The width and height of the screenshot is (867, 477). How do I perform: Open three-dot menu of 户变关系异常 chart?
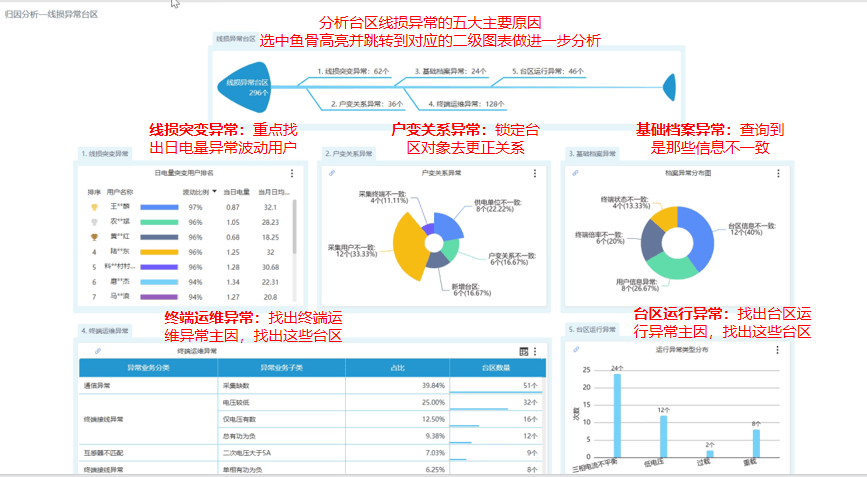(x=536, y=173)
